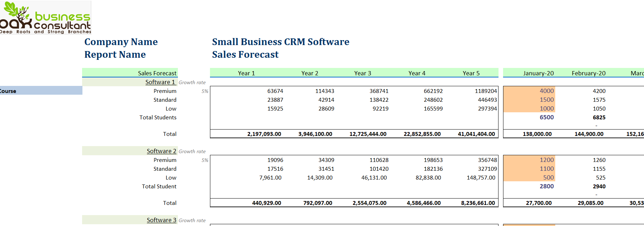Select the January total 6500
This screenshot has height=226, width=644.
[547, 117]
